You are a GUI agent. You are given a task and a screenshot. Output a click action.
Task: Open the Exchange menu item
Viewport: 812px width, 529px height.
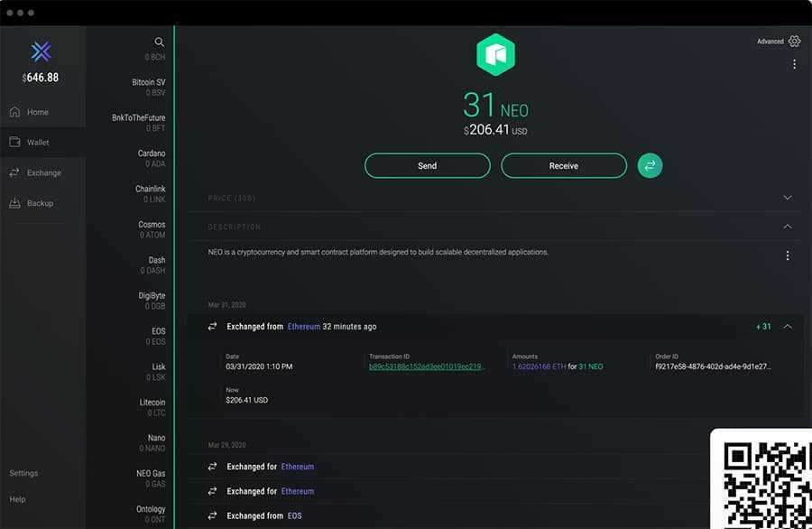point(43,172)
